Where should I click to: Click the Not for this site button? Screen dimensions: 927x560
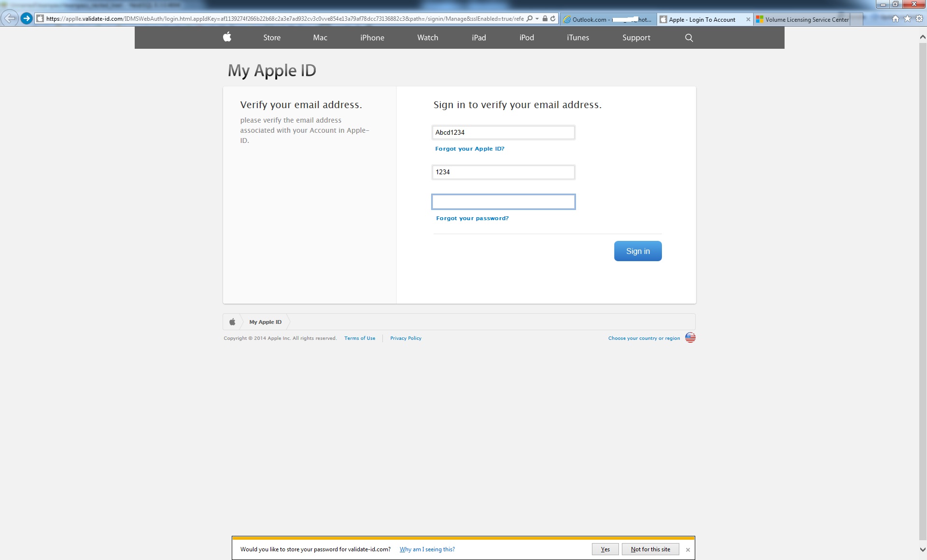pyautogui.click(x=650, y=549)
